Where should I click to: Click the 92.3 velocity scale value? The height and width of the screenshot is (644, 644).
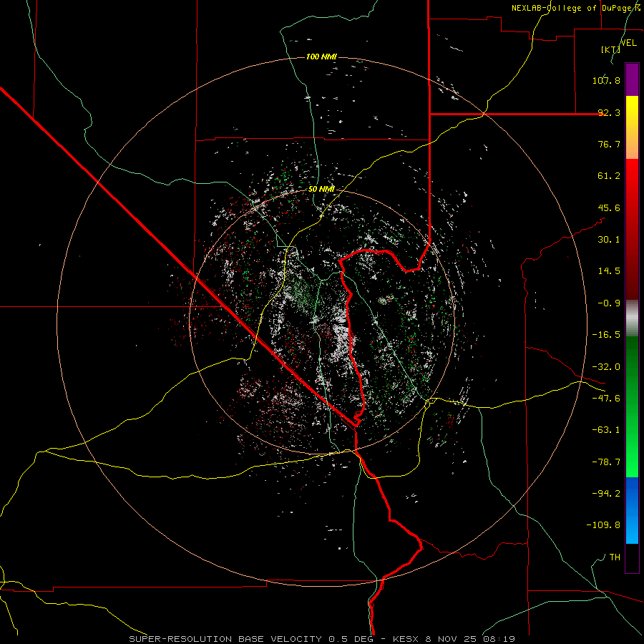[609, 112]
